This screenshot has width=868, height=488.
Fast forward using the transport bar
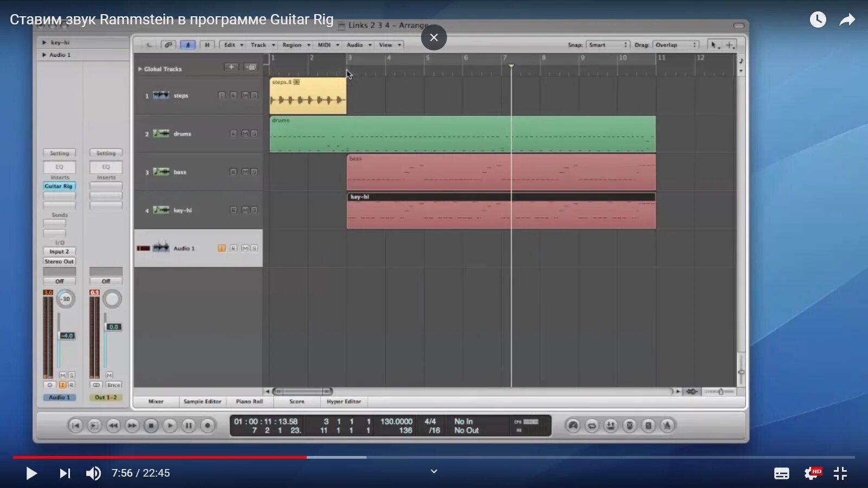point(132,426)
